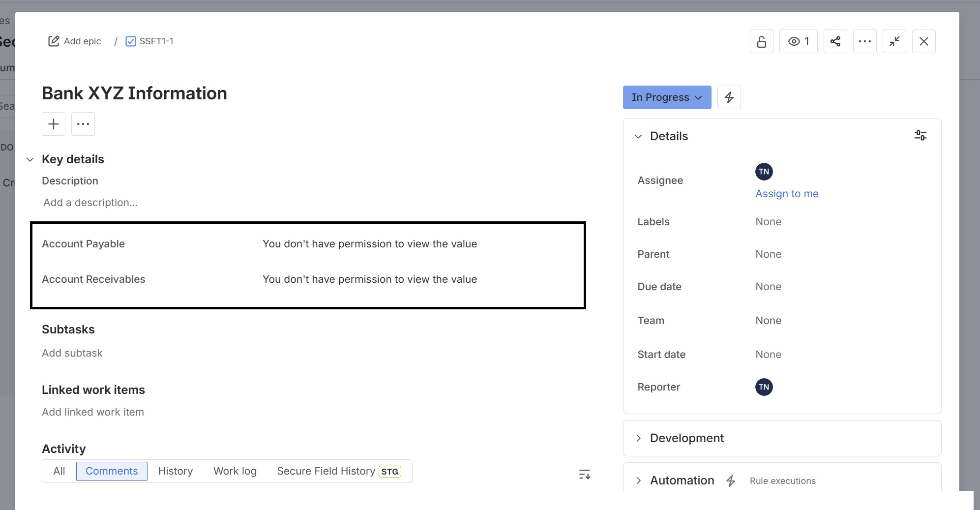
Task: Open the Details configure fields icon
Action: tap(920, 136)
